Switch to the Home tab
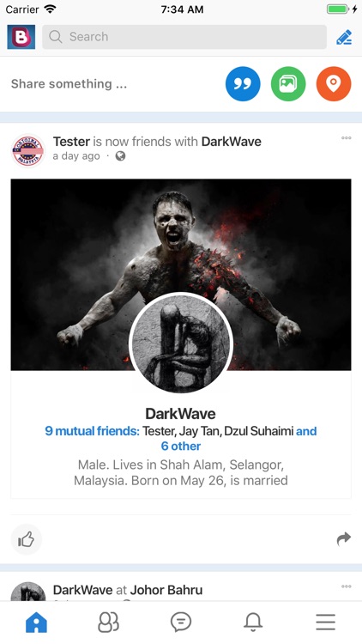 tap(37, 623)
